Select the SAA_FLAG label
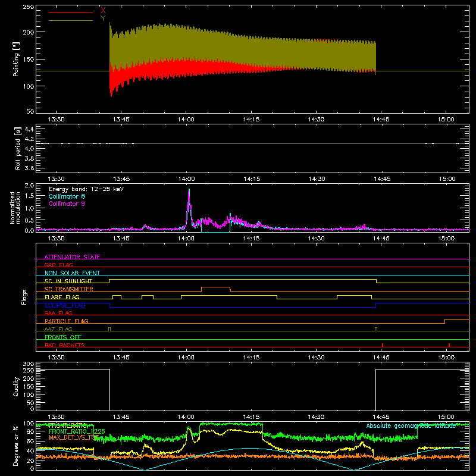476x476 pixels. tap(58, 313)
